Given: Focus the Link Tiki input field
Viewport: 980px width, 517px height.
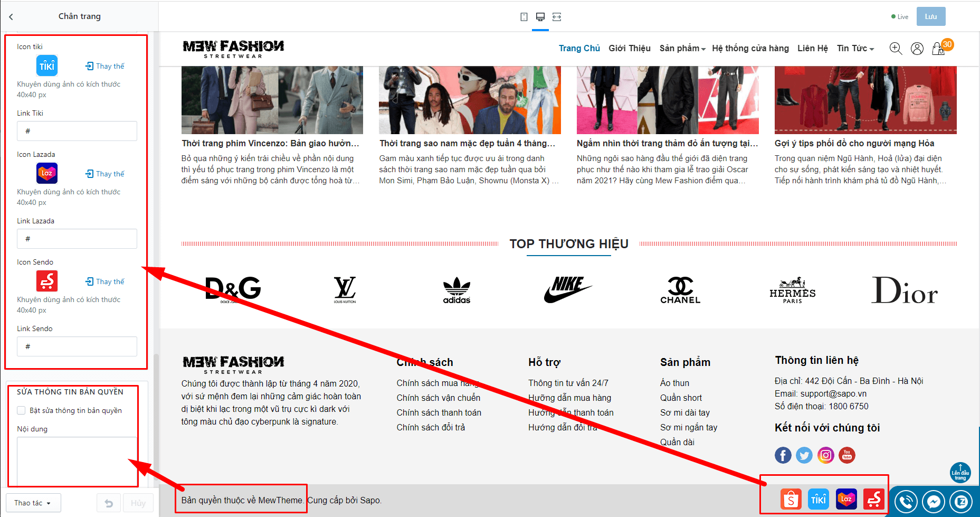Looking at the screenshot, I should pyautogui.click(x=77, y=131).
